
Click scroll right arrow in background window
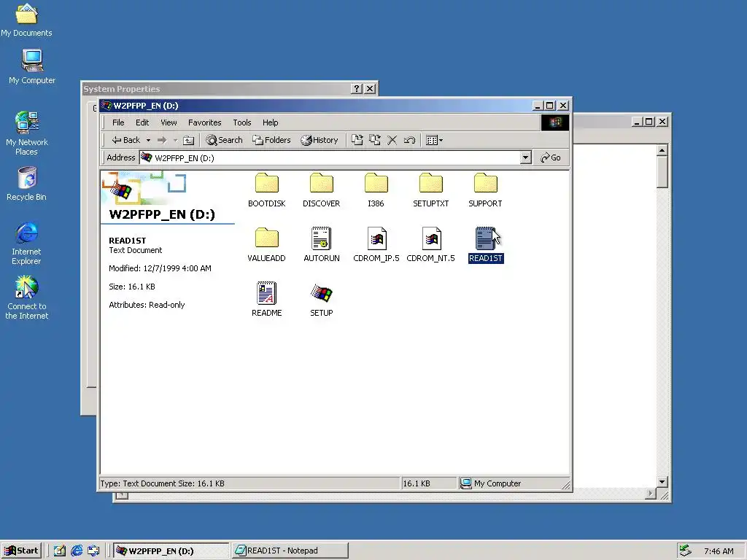coord(650,494)
